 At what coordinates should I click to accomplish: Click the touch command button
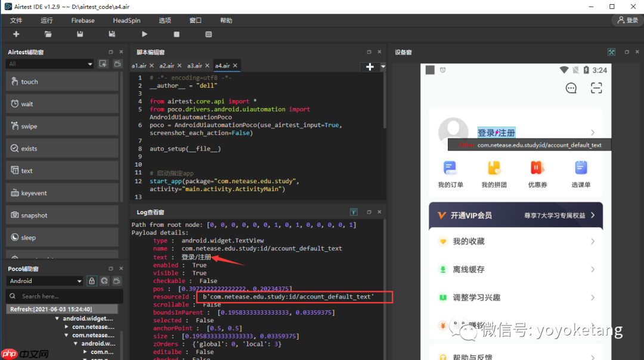(x=62, y=82)
